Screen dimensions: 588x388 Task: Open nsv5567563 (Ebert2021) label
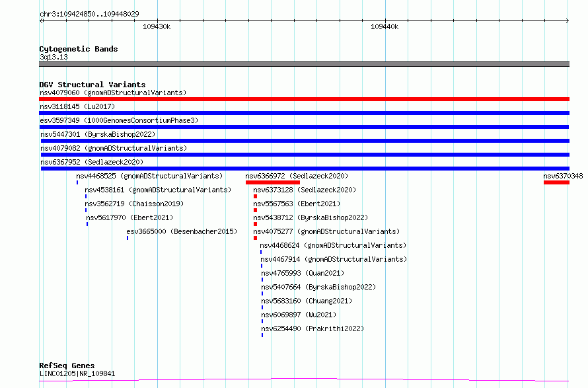tap(297, 204)
